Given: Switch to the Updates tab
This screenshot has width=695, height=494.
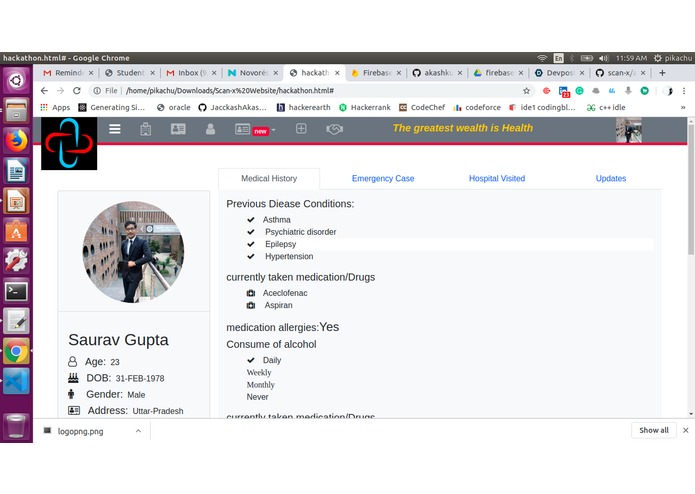Looking at the screenshot, I should [611, 179].
